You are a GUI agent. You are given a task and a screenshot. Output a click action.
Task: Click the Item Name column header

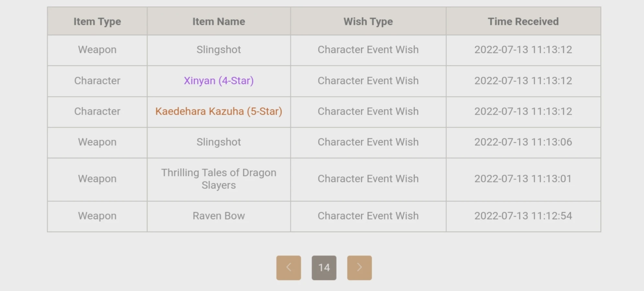click(219, 21)
